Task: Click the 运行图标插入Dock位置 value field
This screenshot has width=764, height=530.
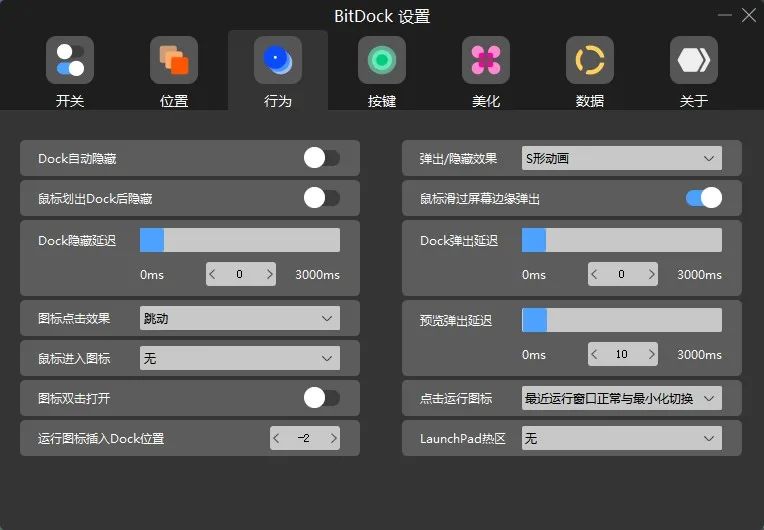Action: coord(304,438)
